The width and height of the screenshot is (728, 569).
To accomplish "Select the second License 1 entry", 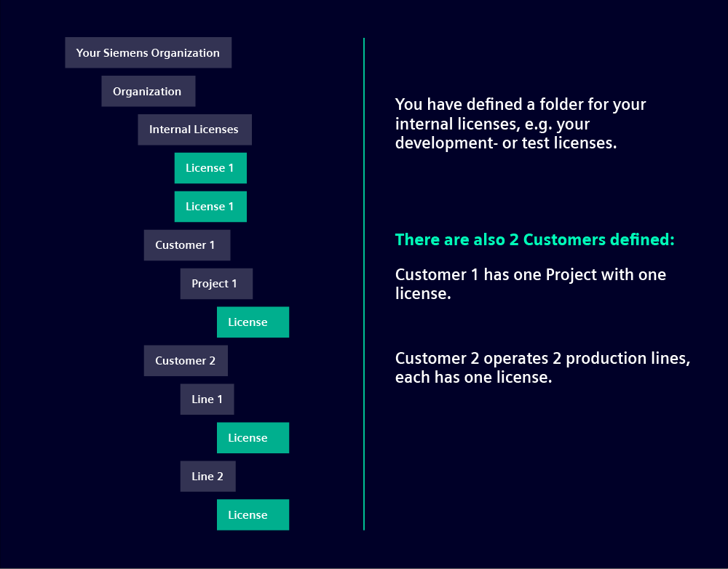I will click(210, 207).
